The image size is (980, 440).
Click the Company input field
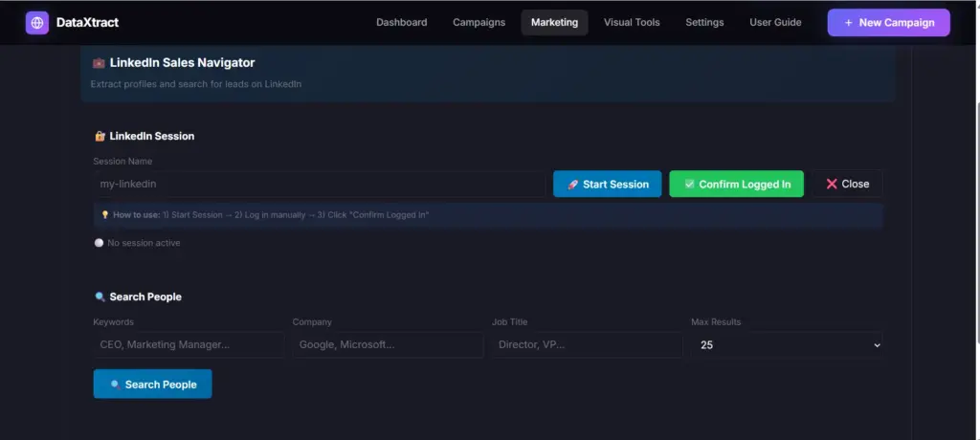point(389,345)
